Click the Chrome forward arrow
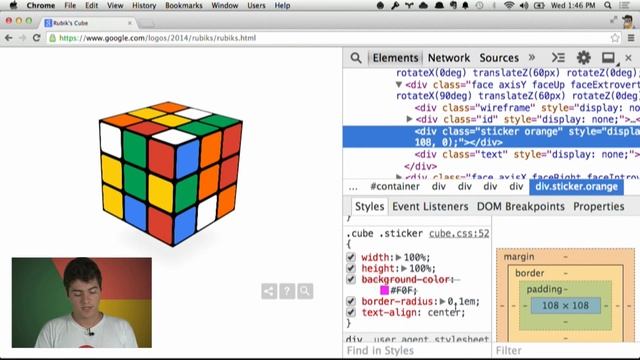Viewport: 640px width, 360px height. click(x=22, y=38)
